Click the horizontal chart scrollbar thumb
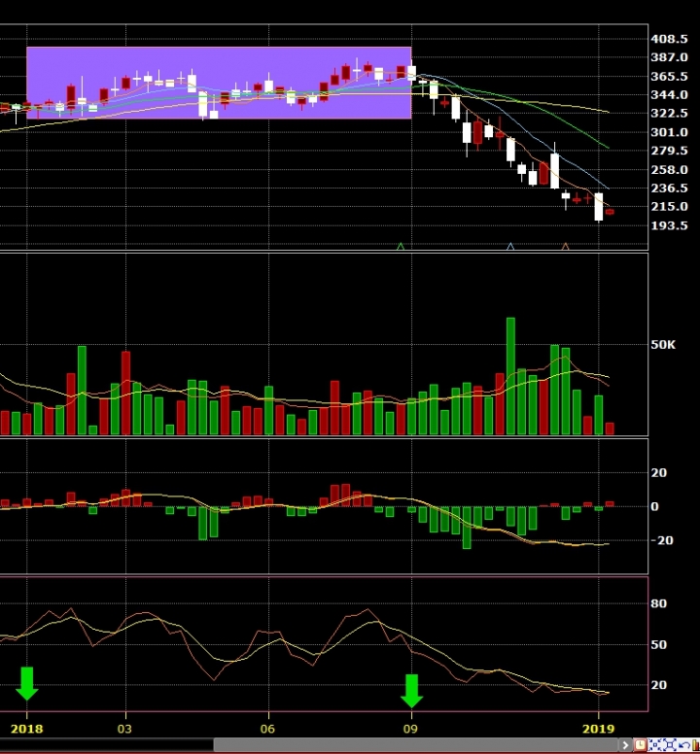Image resolution: width=700 pixels, height=754 pixels. pyautogui.click(x=415, y=745)
